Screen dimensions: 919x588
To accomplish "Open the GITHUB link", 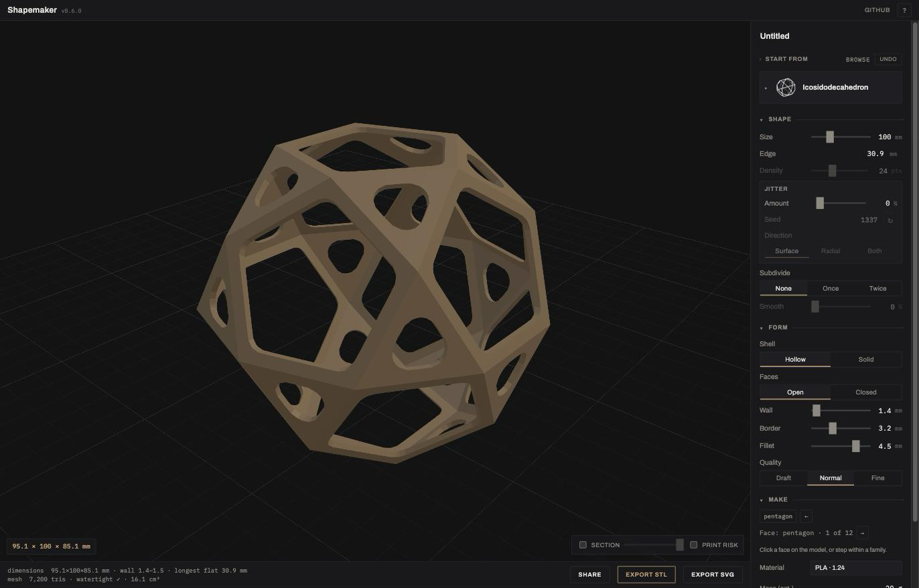I will point(877,10).
